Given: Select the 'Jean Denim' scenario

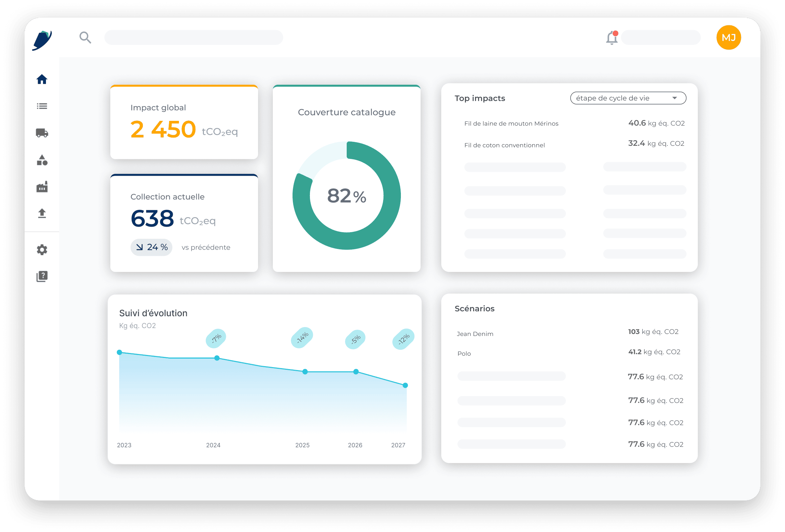Looking at the screenshot, I should pos(475,333).
